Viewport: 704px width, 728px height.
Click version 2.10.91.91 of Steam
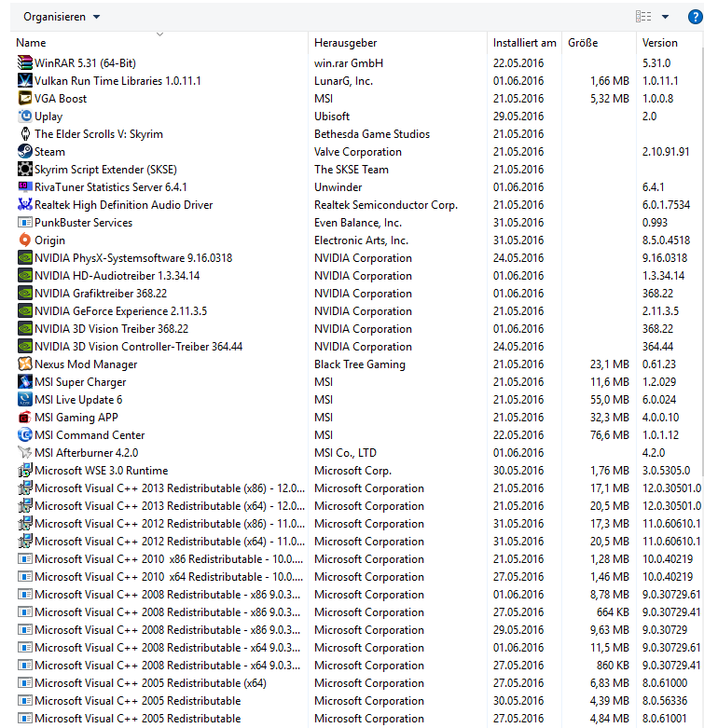666,151
